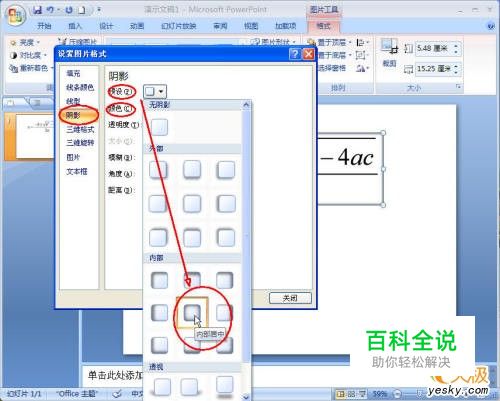500x401 pixels.
Task: Select Fill (填充) category in dialog
Action: pyautogui.click(x=73, y=73)
